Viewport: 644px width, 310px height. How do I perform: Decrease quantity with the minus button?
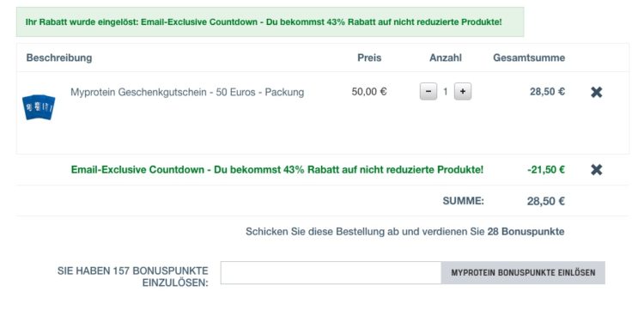pos(428,92)
